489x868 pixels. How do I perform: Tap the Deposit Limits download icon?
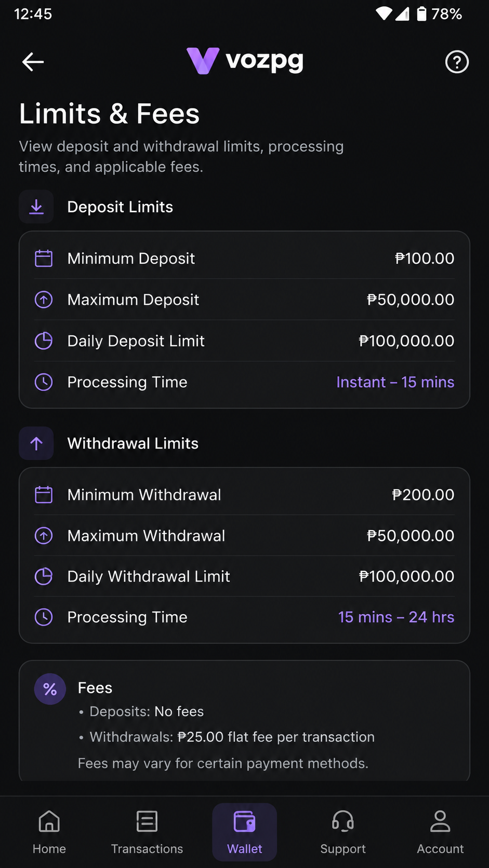(x=36, y=207)
